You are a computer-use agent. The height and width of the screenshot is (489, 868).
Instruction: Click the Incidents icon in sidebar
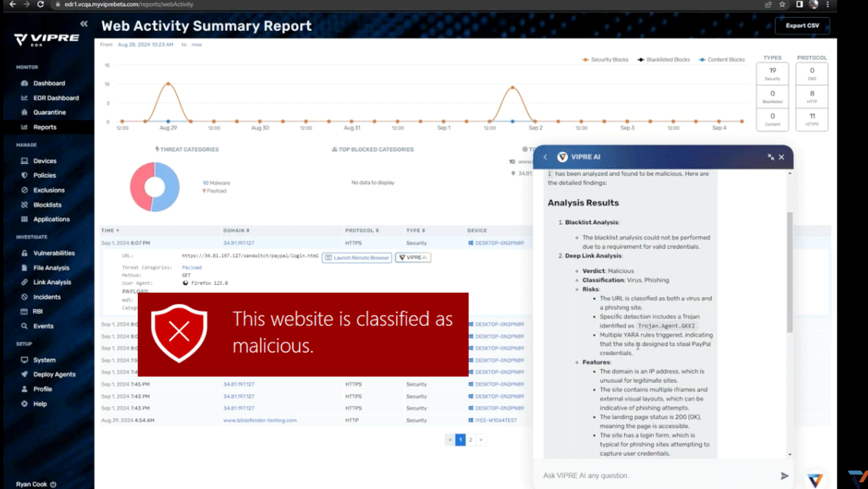(25, 296)
